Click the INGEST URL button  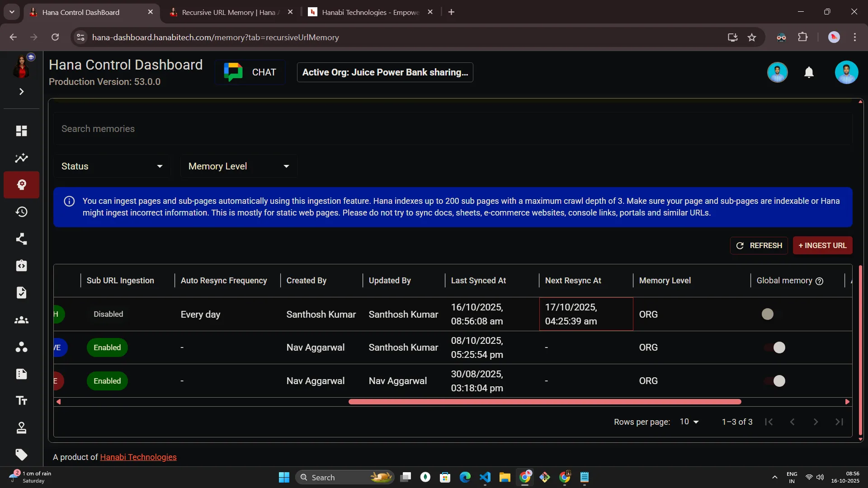[x=822, y=245]
